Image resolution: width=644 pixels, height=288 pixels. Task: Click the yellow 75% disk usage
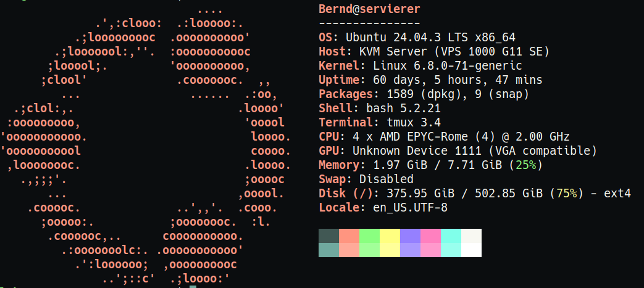(x=566, y=194)
